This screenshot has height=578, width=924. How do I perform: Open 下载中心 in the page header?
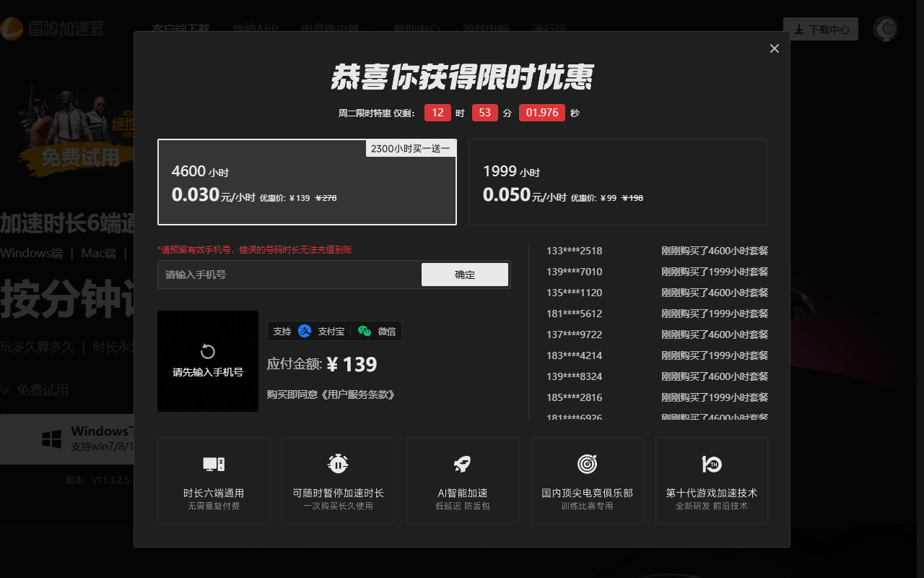point(821,30)
